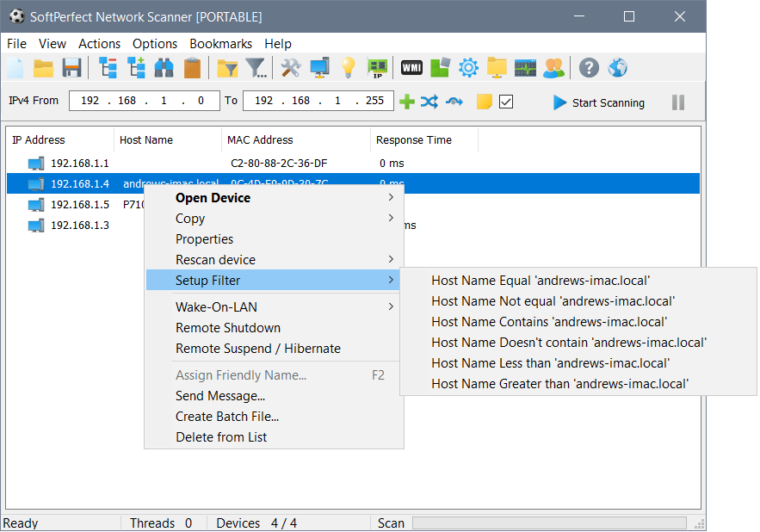Click the shared folder icon in toolbar
The width and height of the screenshot is (760, 532).
coord(497,67)
